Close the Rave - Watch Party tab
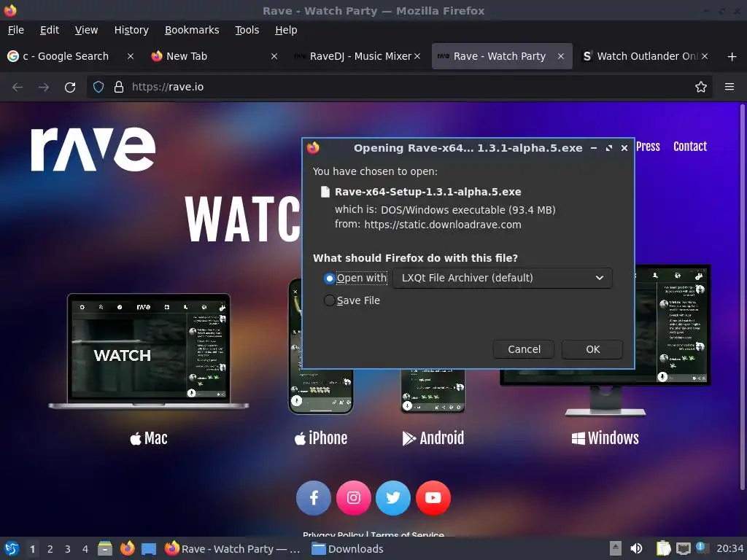The width and height of the screenshot is (747, 560). [x=561, y=56]
